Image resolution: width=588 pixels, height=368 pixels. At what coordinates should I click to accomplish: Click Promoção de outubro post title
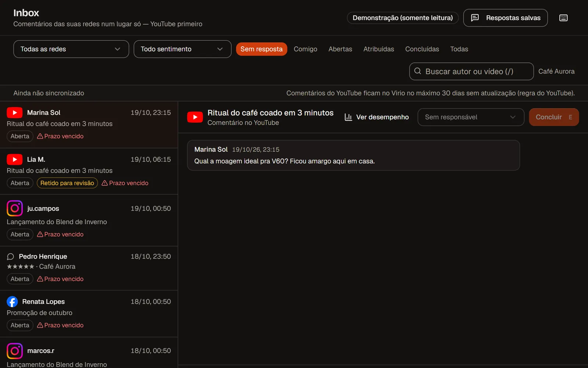39,313
